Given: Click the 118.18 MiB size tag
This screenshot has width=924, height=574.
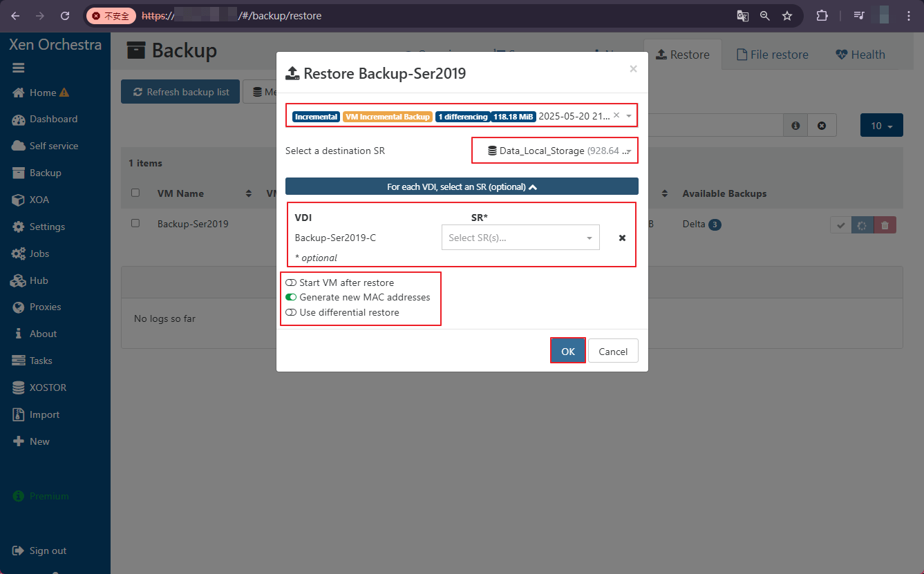Looking at the screenshot, I should (x=513, y=117).
